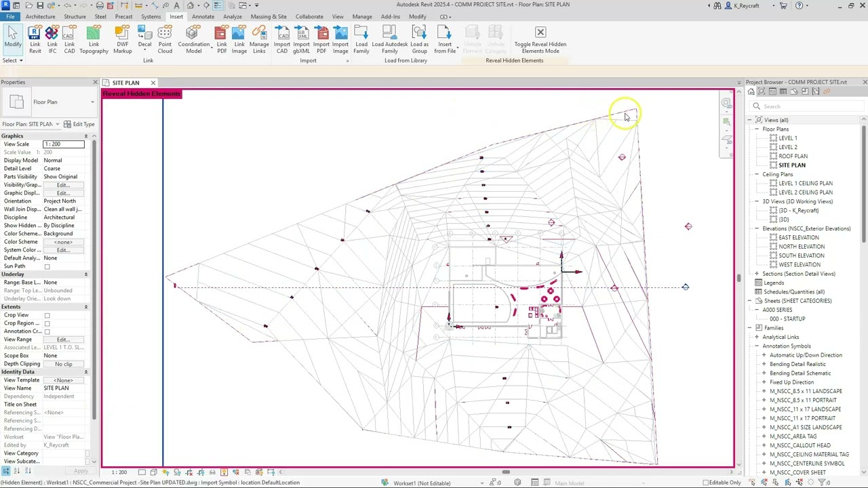The image size is (868, 488).
Task: Select EAST ELEVATION view
Action: tap(798, 237)
